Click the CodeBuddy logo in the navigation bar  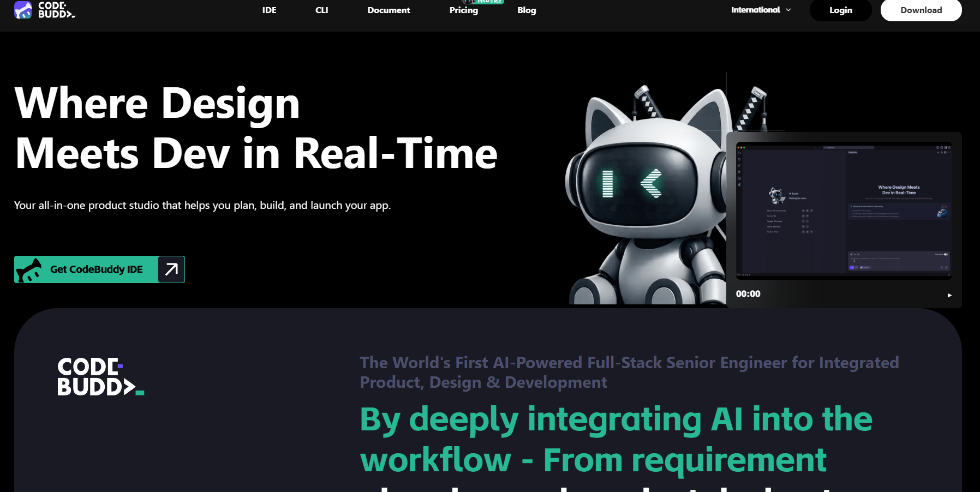(45, 10)
